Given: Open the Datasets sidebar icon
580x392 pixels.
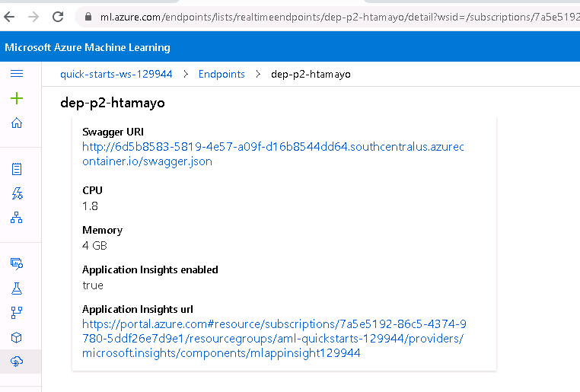Looking at the screenshot, I should 17,263.
